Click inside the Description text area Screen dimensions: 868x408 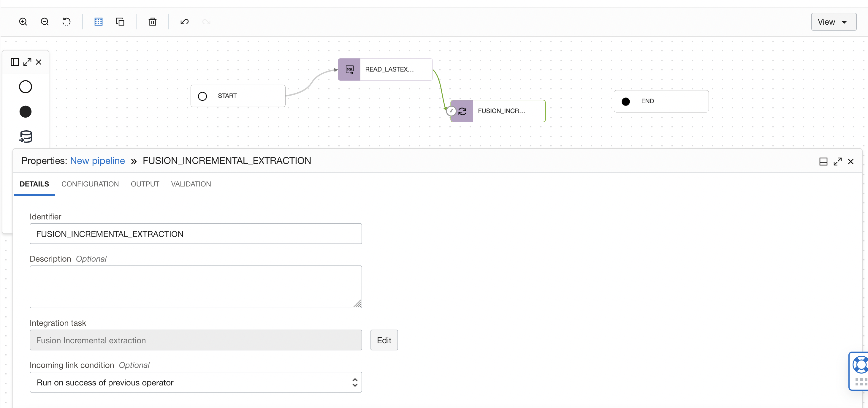[195, 287]
